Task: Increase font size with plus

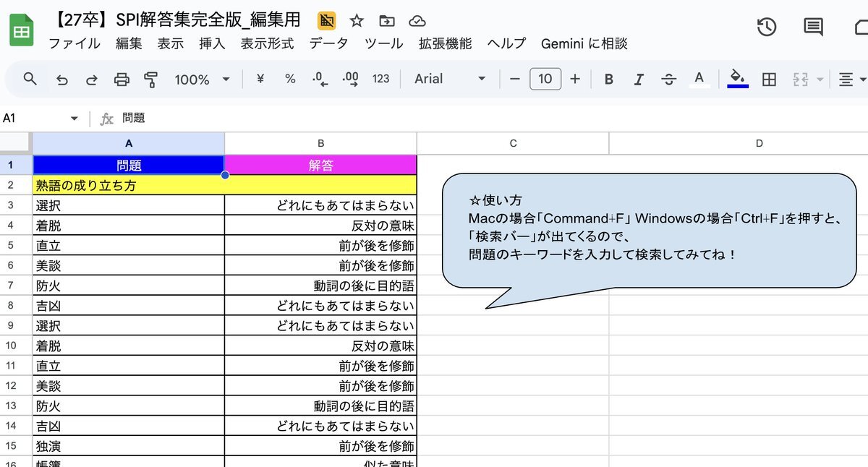Action: tap(575, 79)
